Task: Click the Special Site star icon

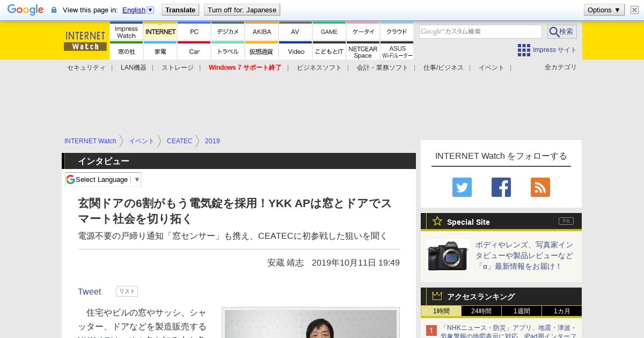Action: (437, 221)
